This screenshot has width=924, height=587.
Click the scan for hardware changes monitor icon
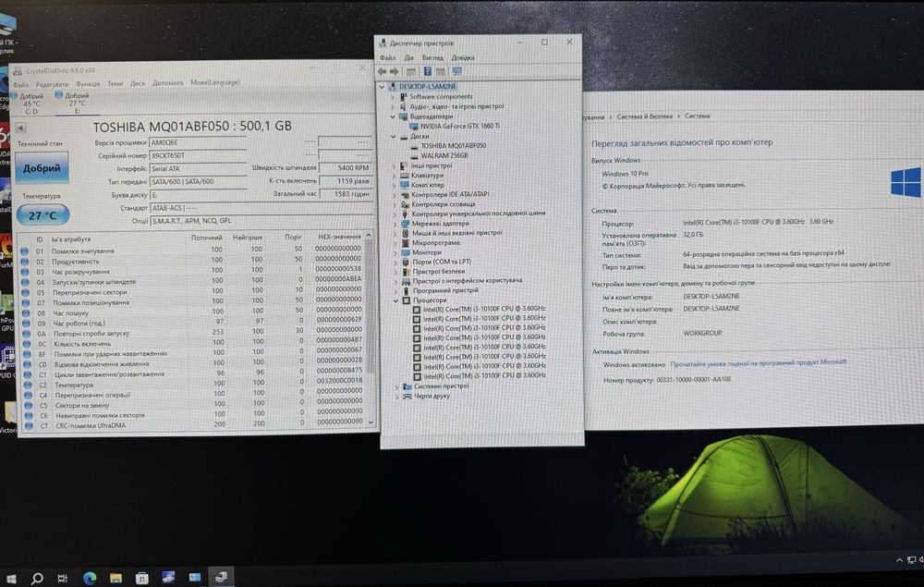pyautogui.click(x=456, y=71)
